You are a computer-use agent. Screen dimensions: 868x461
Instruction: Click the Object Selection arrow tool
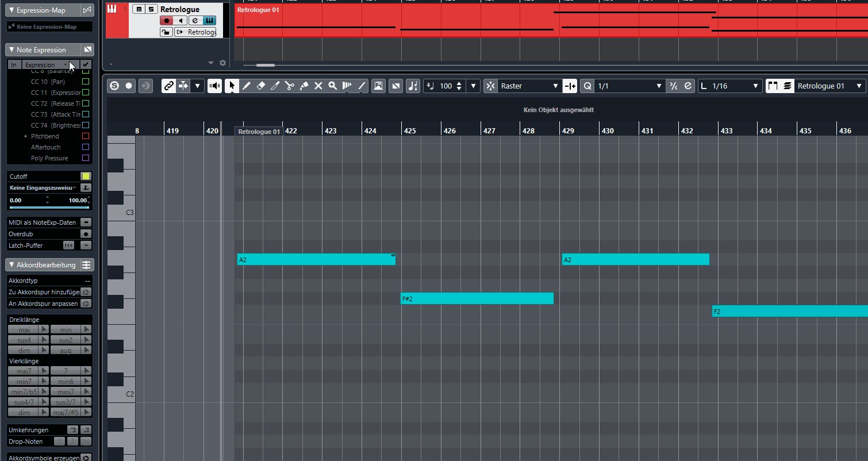click(x=232, y=86)
